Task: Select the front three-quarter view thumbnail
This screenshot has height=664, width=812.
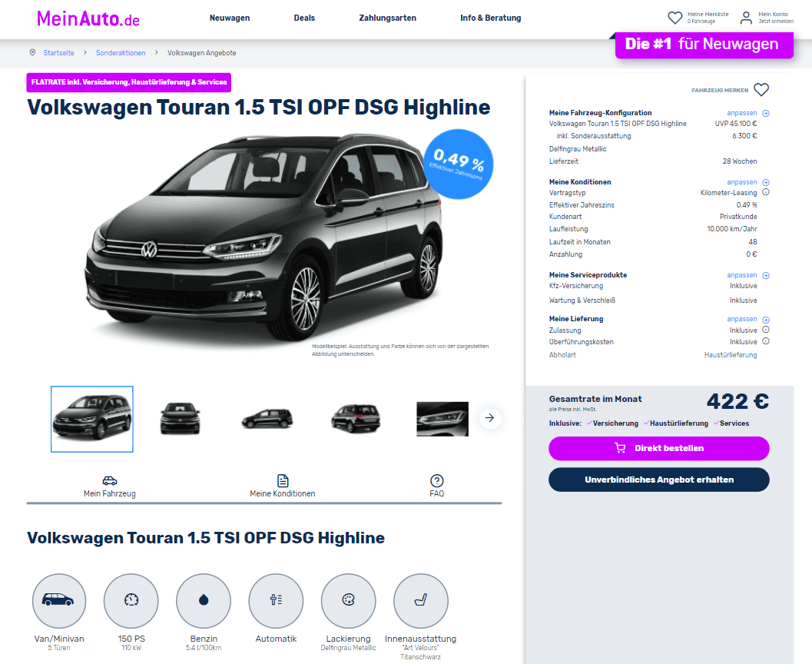Action: point(92,419)
